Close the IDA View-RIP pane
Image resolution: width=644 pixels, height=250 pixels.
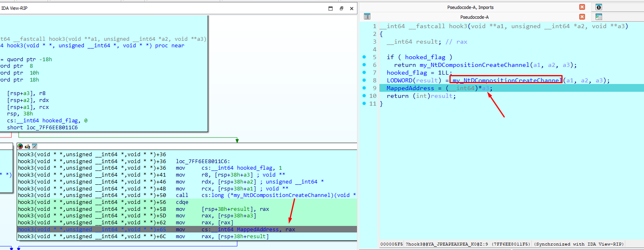pos(352,8)
